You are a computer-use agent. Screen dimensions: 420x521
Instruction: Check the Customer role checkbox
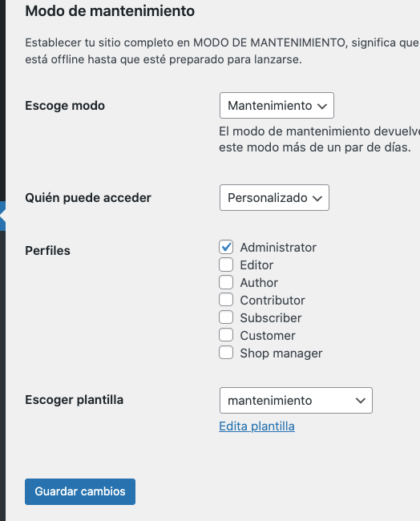[226, 335]
